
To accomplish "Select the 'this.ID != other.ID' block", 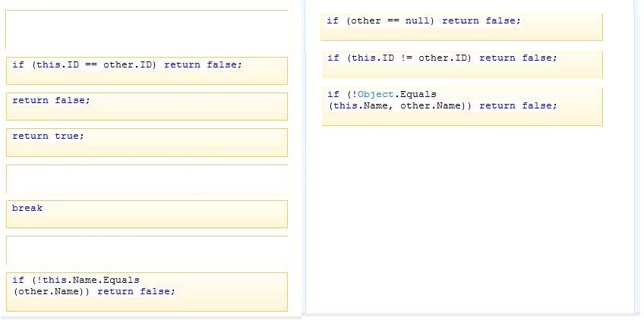I will [462, 64].
